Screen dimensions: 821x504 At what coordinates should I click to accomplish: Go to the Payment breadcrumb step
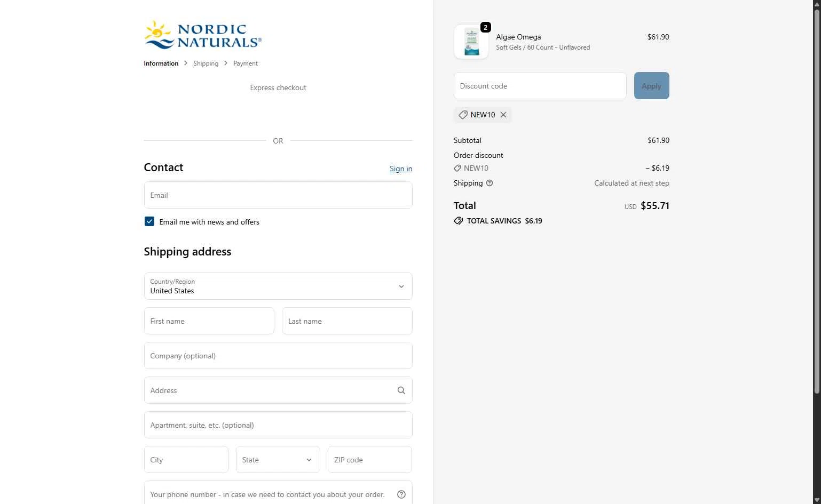pos(246,63)
